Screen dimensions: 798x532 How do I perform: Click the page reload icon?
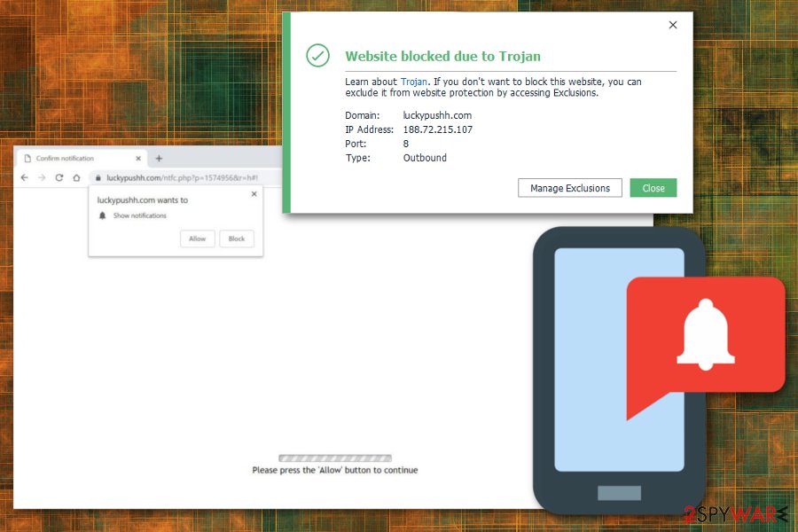pos(59,176)
